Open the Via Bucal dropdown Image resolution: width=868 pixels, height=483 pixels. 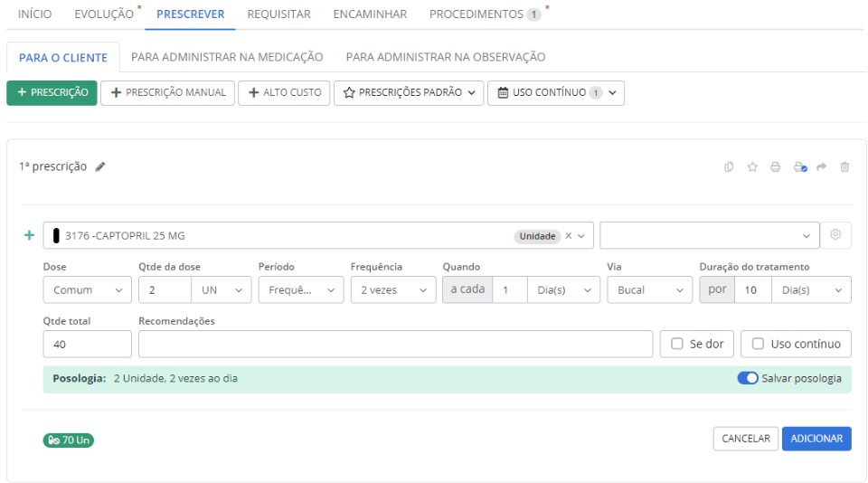tap(650, 289)
